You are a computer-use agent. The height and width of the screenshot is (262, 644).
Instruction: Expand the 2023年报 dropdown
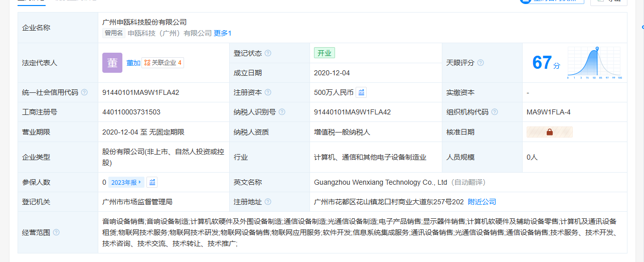pos(126,182)
